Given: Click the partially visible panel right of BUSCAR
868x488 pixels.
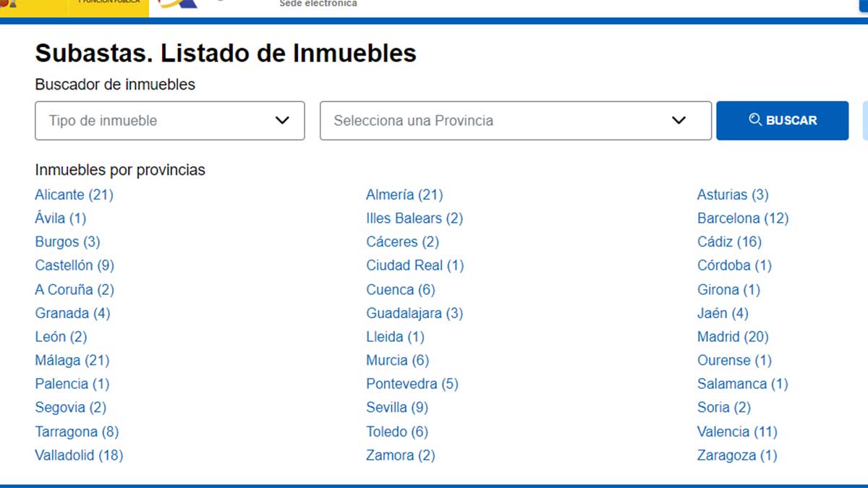Looking at the screenshot, I should pos(864,120).
